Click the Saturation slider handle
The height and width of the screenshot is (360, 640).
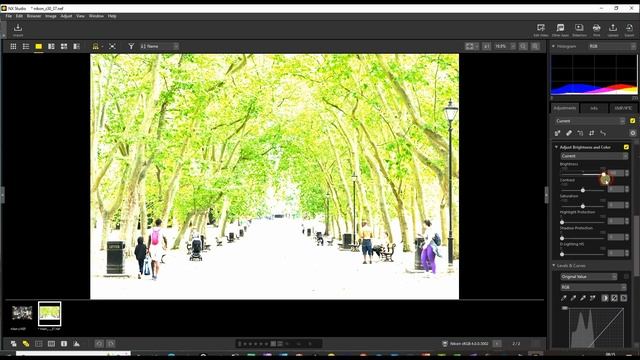point(583,206)
